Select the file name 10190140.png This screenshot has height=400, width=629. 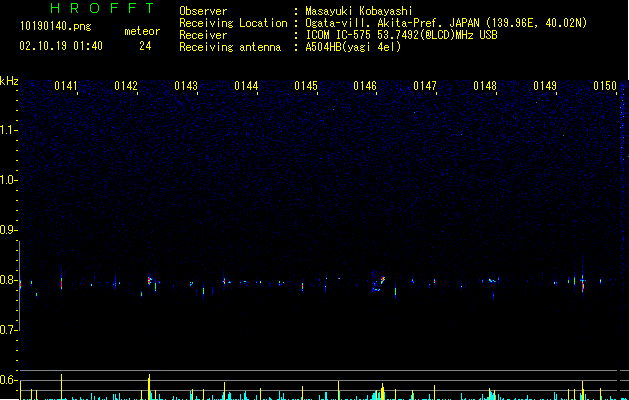(x=56, y=27)
